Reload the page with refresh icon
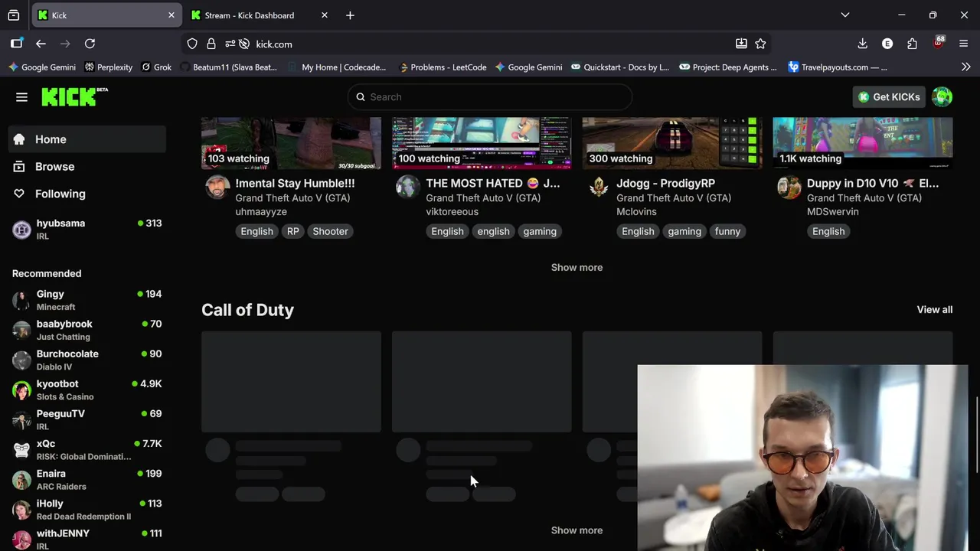Viewport: 980px width, 551px height. click(x=90, y=44)
